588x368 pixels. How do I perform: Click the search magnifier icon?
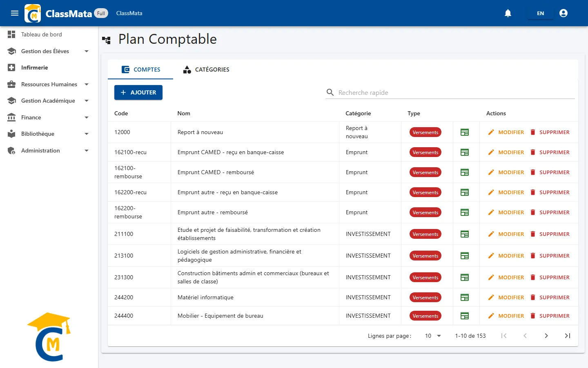click(330, 92)
